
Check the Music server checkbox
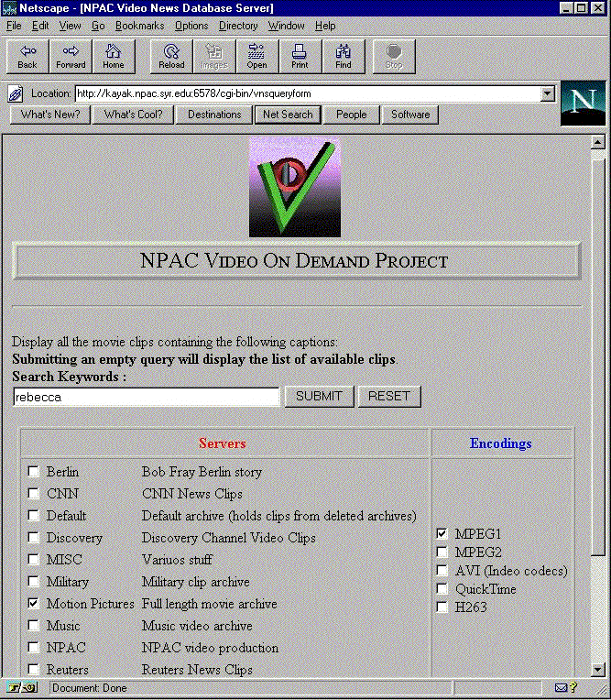(x=33, y=625)
